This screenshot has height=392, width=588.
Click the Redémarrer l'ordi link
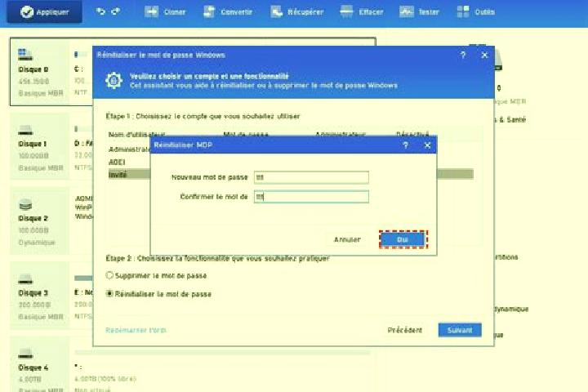[x=136, y=330]
